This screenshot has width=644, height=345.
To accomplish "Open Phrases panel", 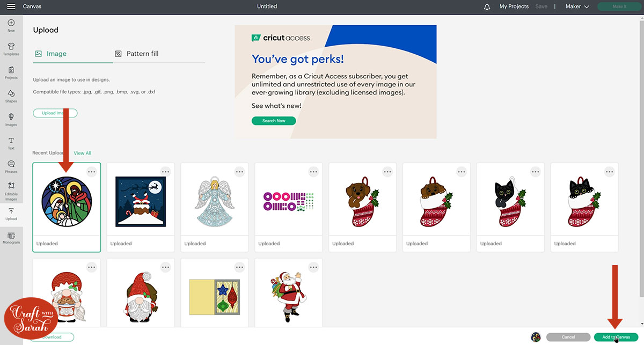I will pyautogui.click(x=11, y=167).
